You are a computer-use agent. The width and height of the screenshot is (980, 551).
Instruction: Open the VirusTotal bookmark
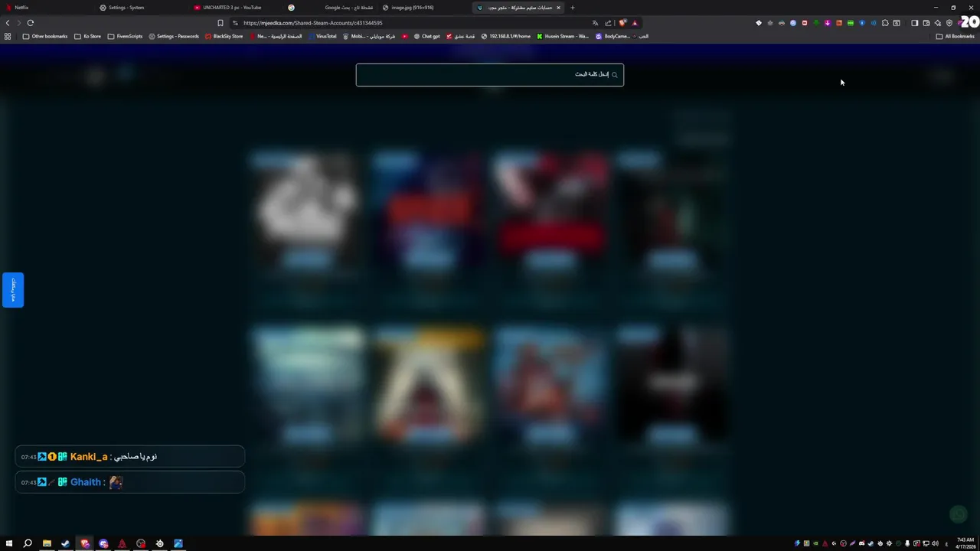click(322, 36)
